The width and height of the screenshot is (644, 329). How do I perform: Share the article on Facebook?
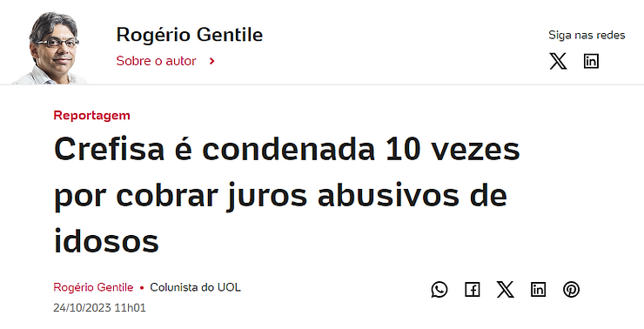click(473, 290)
